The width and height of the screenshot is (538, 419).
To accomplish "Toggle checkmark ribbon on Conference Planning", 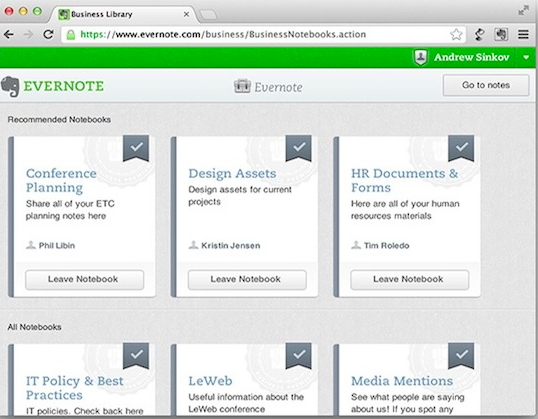I will [x=136, y=148].
